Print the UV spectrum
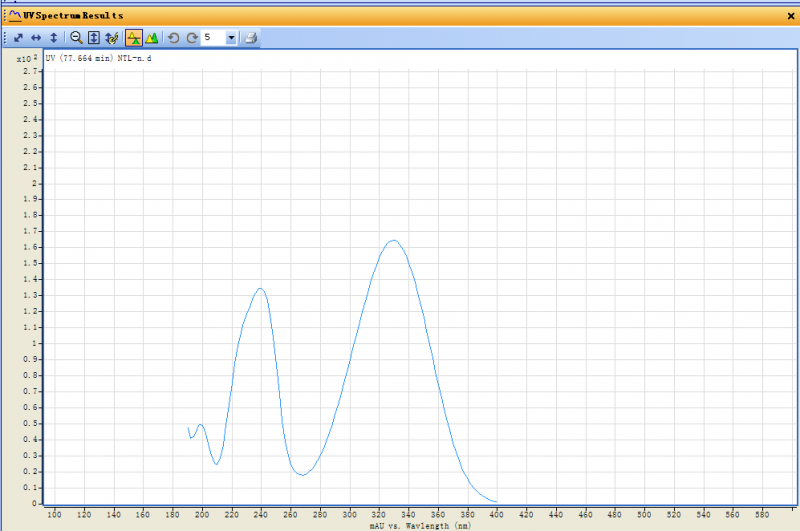This screenshot has height=531, width=800. 251,38
